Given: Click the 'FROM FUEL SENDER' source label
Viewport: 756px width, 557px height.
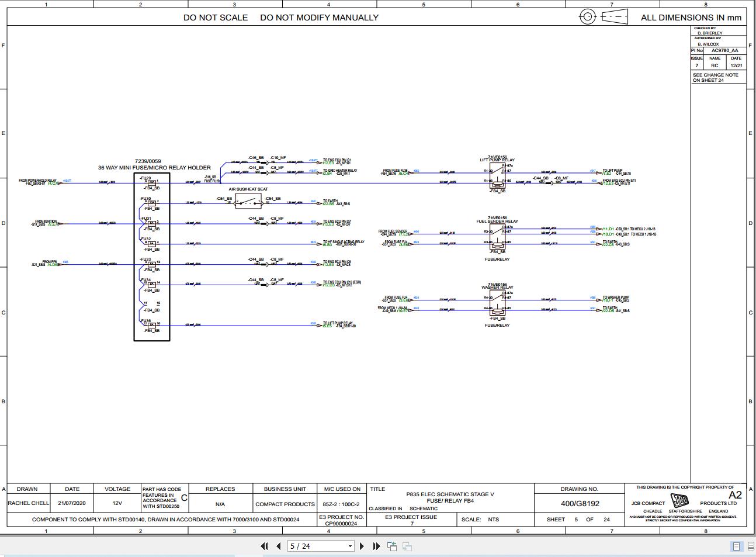Looking at the screenshot, I should coord(393,231).
